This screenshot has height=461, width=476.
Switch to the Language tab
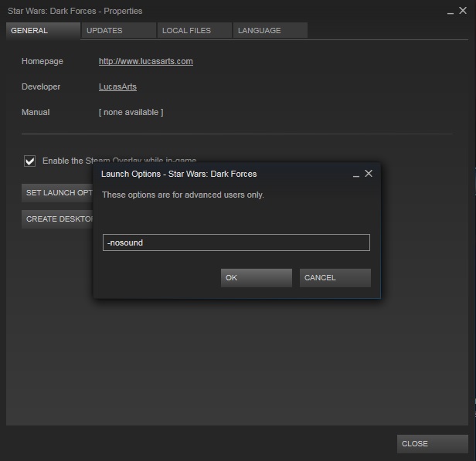[x=270, y=30]
